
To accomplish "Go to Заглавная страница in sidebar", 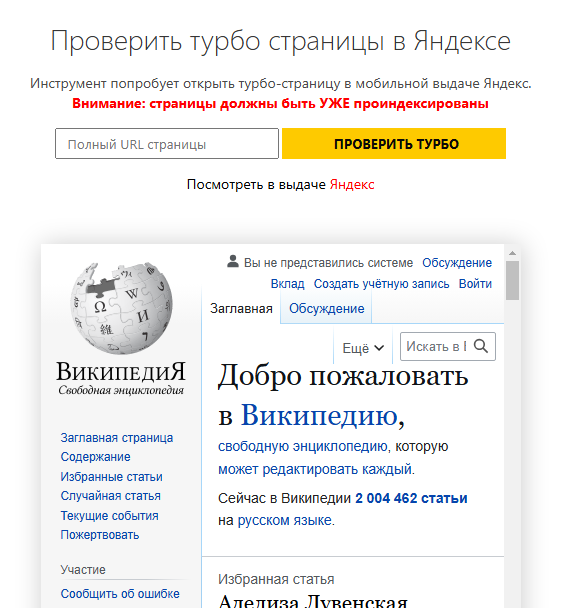I will (117, 438).
